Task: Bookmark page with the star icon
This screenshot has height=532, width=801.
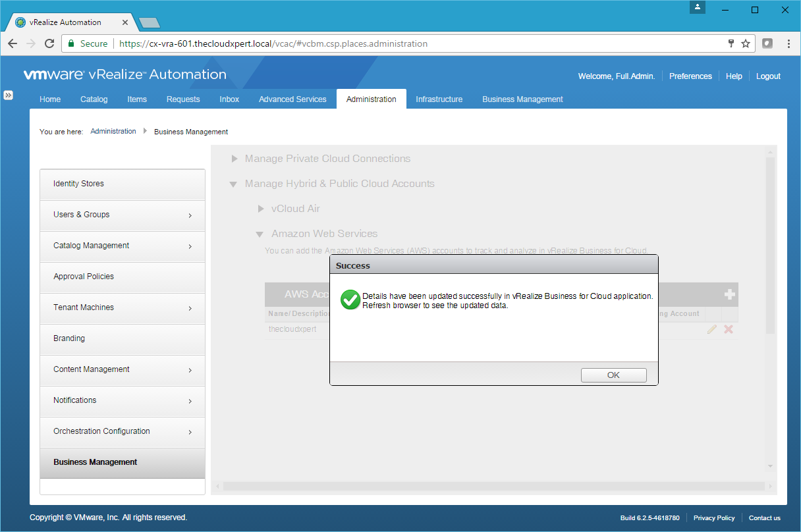Action: tap(746, 43)
